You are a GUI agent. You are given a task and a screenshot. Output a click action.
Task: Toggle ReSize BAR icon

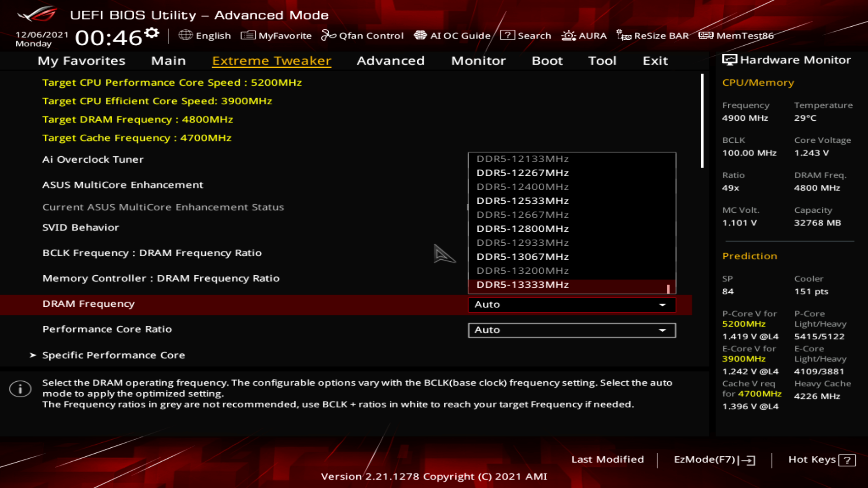[623, 35]
